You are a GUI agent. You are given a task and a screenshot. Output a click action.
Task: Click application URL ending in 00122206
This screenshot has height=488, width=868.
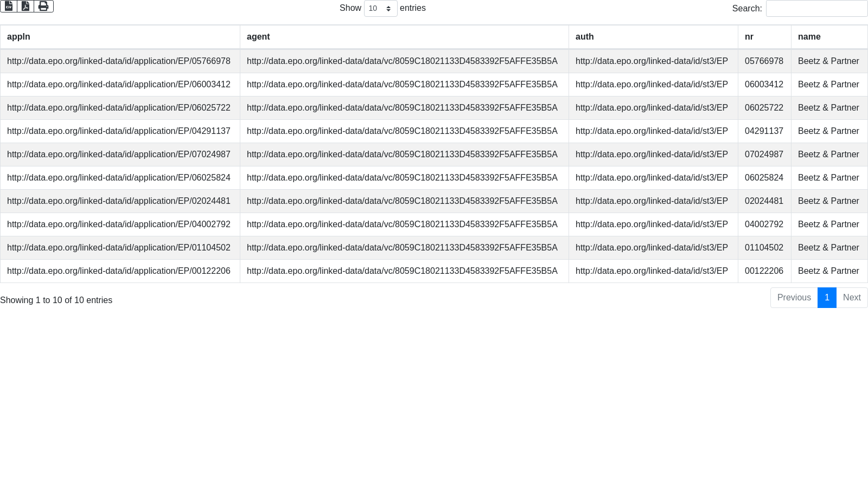tap(119, 271)
